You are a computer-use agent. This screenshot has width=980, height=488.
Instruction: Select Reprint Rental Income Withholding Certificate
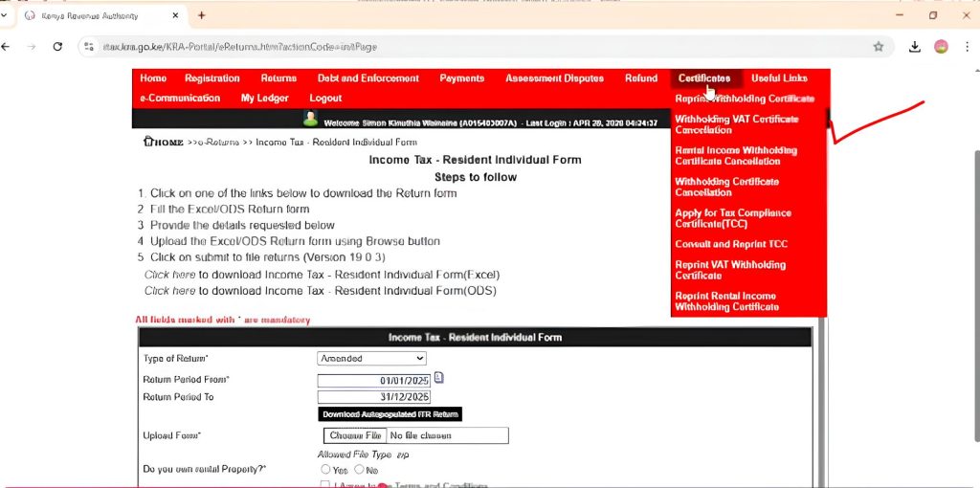[x=727, y=301]
